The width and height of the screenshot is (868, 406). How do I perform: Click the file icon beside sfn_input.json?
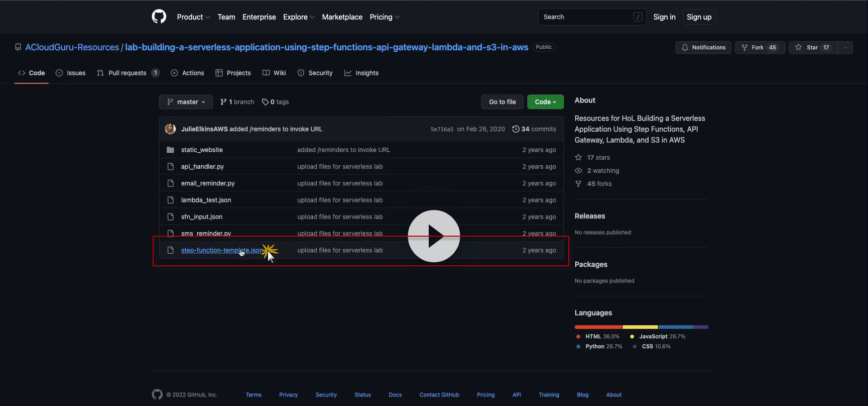coord(170,217)
